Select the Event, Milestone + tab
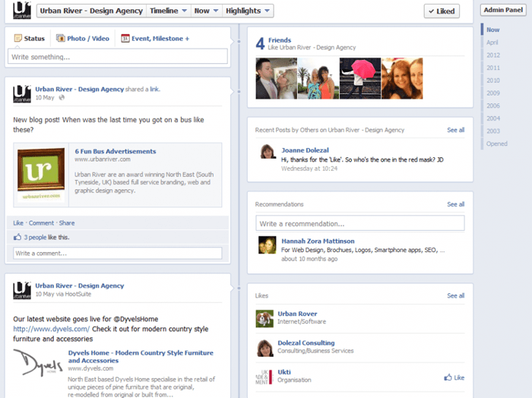This screenshot has height=398, width=532. (x=155, y=38)
